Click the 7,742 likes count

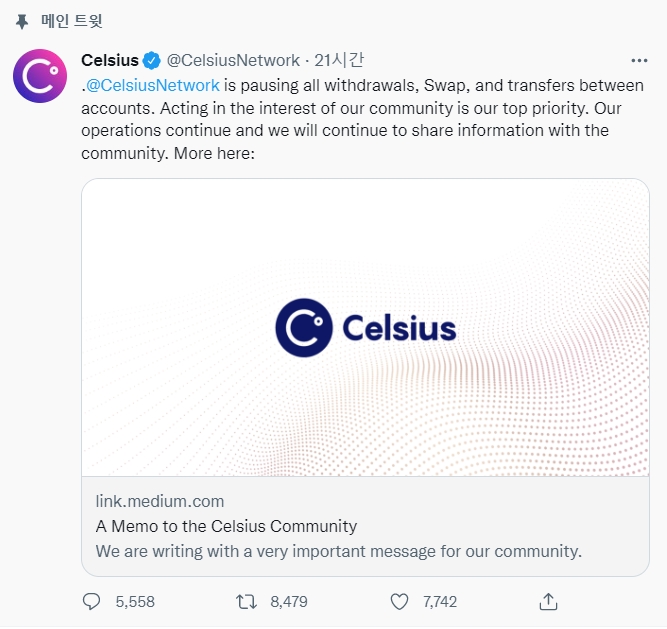[x=440, y=601]
